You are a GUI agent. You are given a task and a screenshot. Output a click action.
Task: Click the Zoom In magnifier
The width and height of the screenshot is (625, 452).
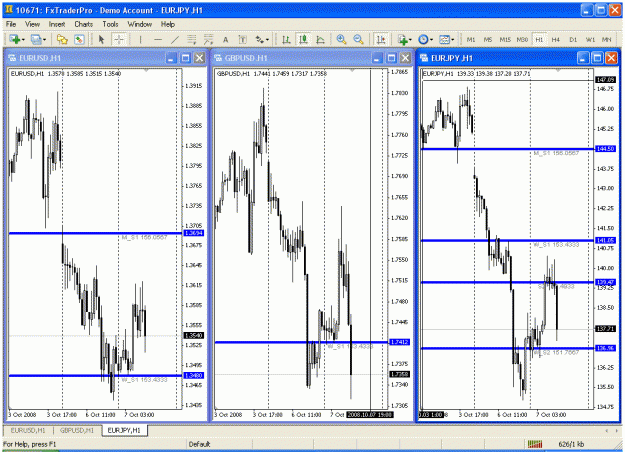pyautogui.click(x=341, y=39)
